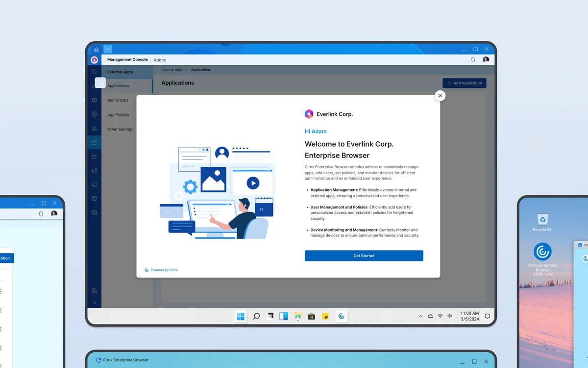Open Citrix Enterprise Browser desktop shortcut
The image size is (588, 368).
(542, 259)
